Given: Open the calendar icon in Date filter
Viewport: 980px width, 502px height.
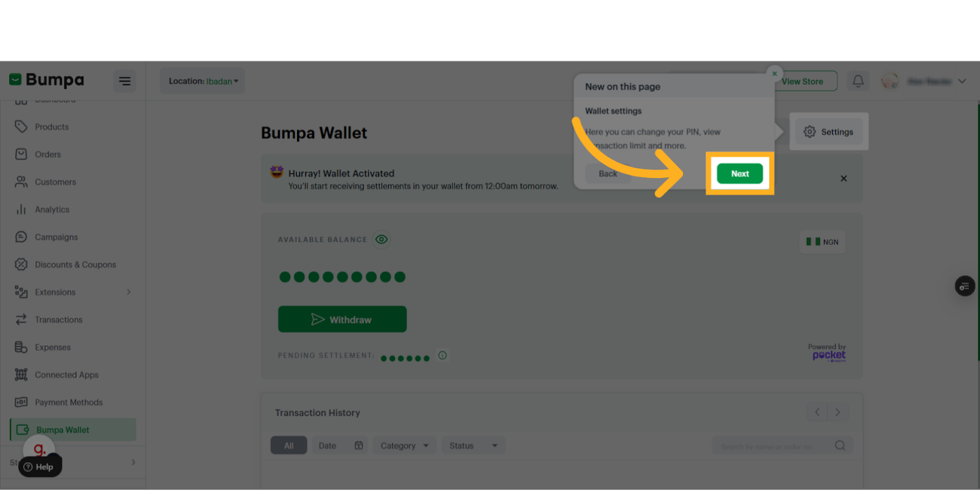Looking at the screenshot, I should click(x=358, y=445).
